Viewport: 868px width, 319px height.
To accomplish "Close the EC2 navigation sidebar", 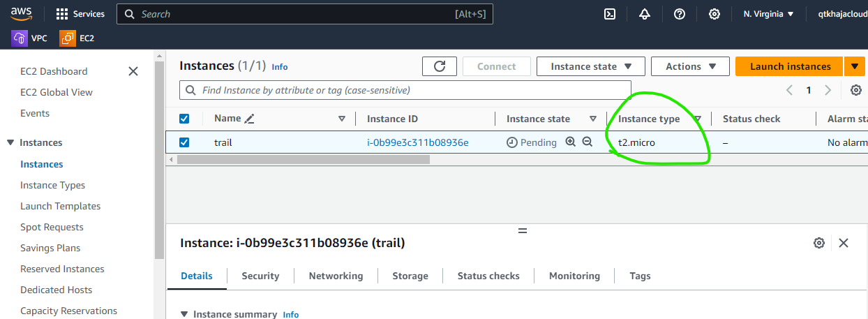I will point(133,71).
